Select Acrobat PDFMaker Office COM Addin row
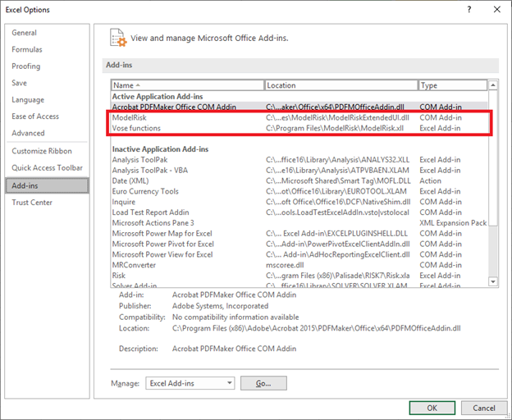 [x=299, y=107]
